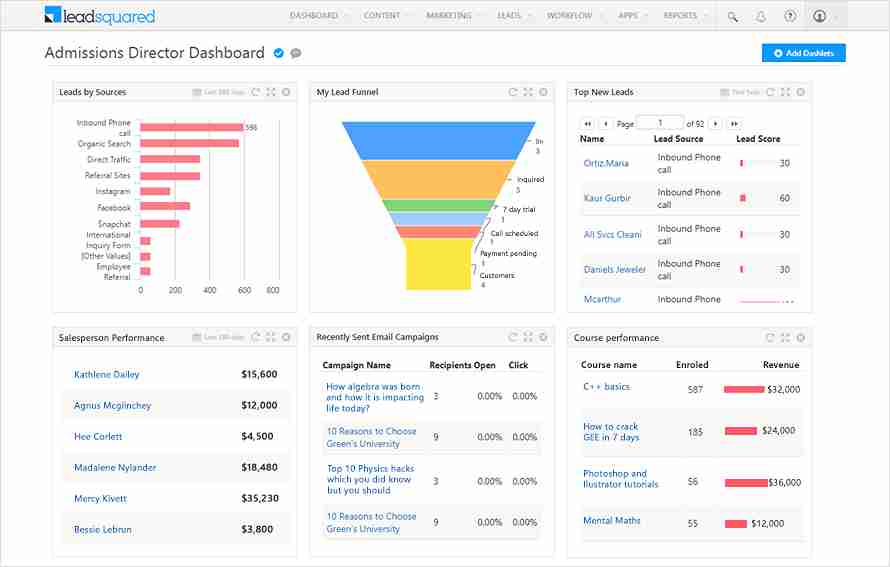Open settings gear of Recently Sent Email Campaigns
This screenshot has height=567, width=890.
543,337
